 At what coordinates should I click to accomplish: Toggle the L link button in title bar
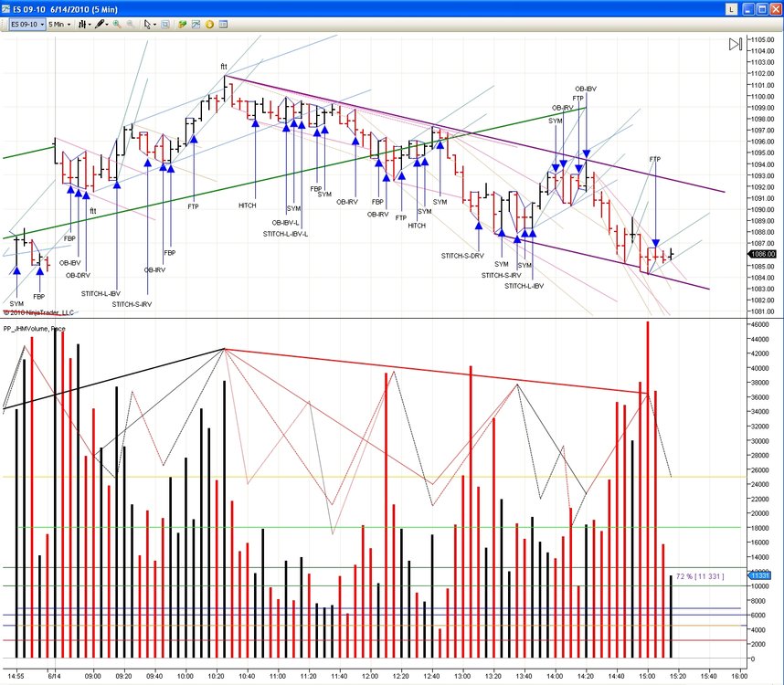pyautogui.click(x=732, y=9)
